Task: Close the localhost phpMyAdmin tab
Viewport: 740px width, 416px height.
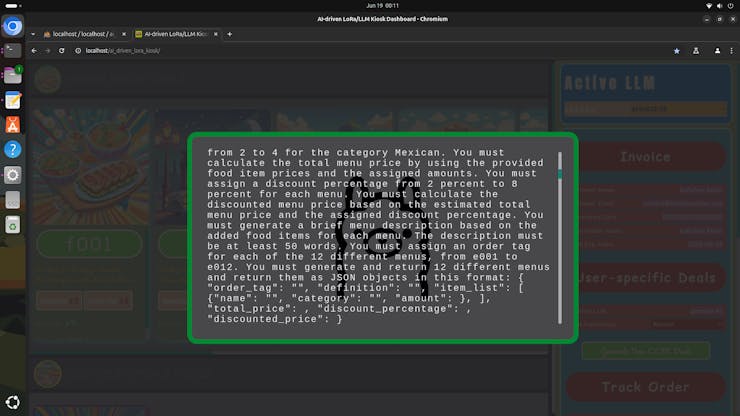Action: [124, 34]
